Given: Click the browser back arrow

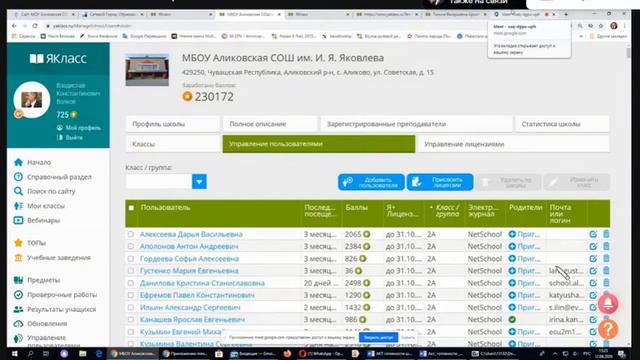Looking at the screenshot, I should [x=14, y=26].
